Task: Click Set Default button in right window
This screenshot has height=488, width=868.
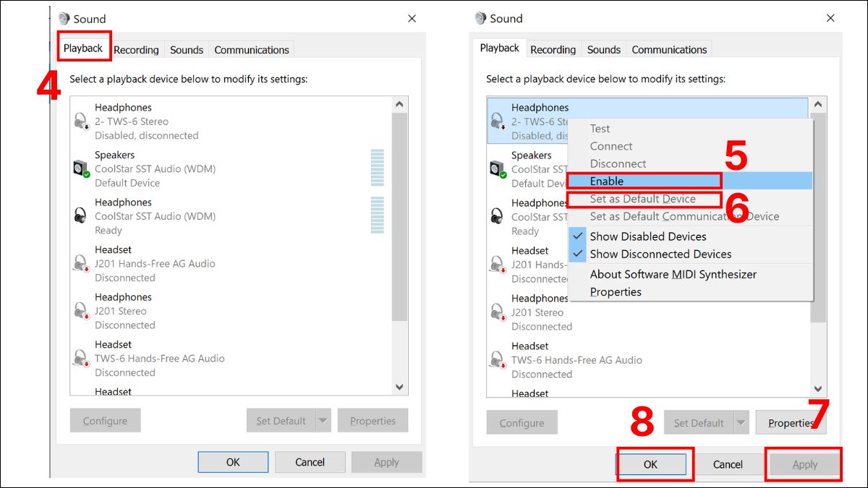Action: coord(698,423)
